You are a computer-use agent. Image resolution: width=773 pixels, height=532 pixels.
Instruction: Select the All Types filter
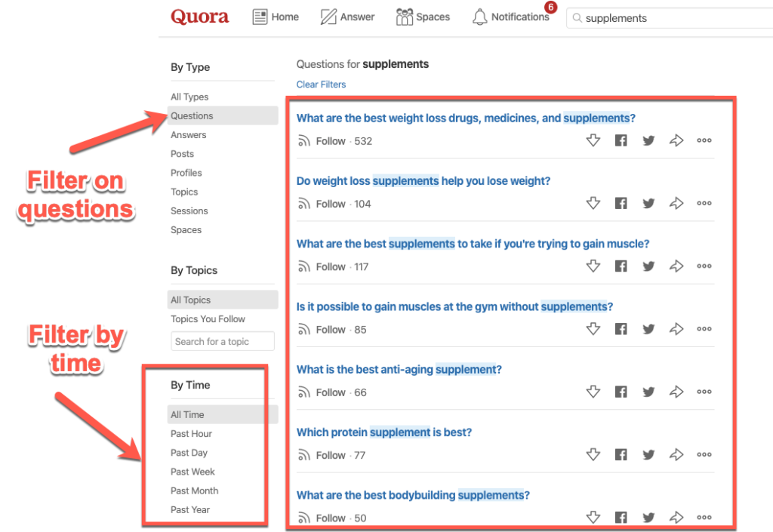tap(189, 97)
